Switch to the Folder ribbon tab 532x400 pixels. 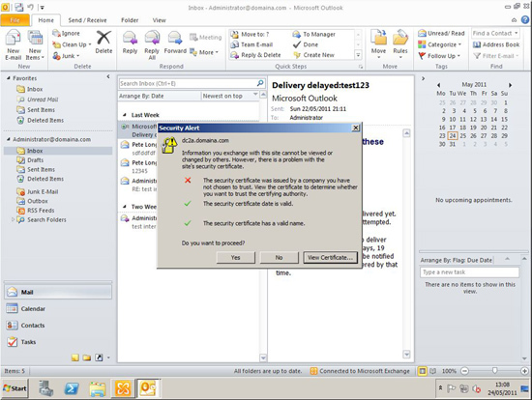click(130, 20)
